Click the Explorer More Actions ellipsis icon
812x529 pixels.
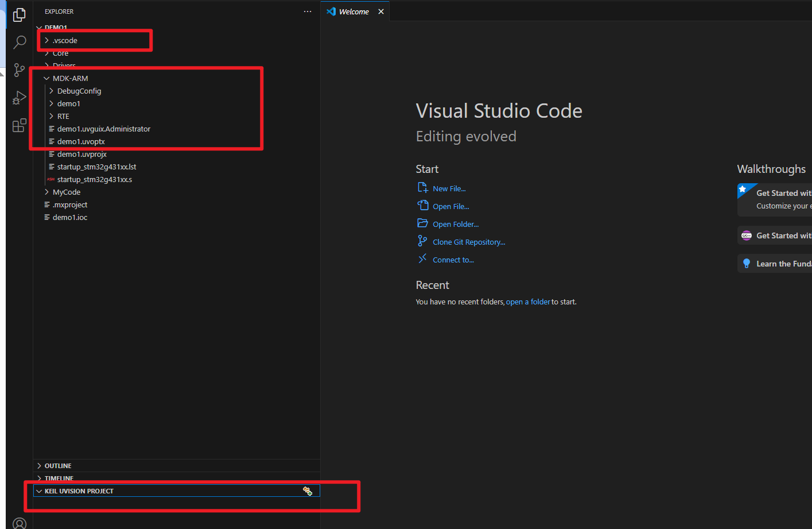click(308, 11)
